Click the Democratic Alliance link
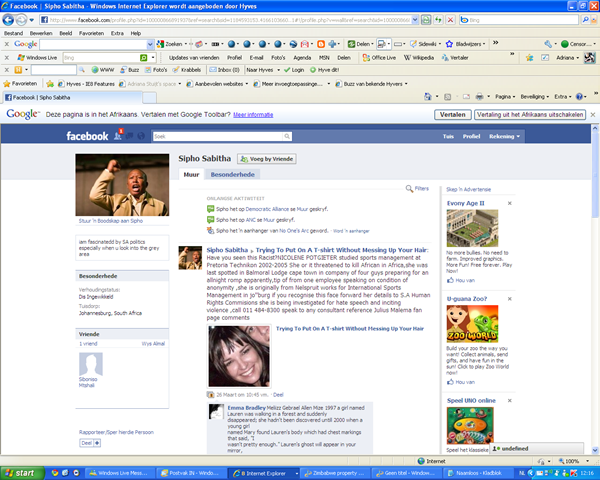Viewport: 600px width, 480px height. click(x=267, y=209)
